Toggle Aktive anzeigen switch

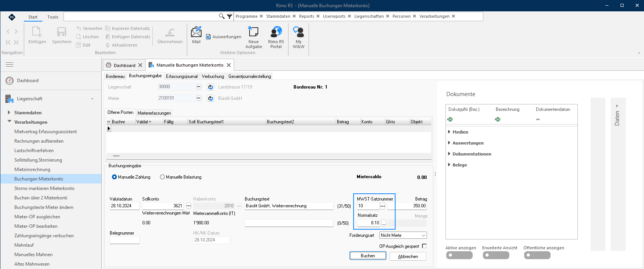(x=459, y=255)
